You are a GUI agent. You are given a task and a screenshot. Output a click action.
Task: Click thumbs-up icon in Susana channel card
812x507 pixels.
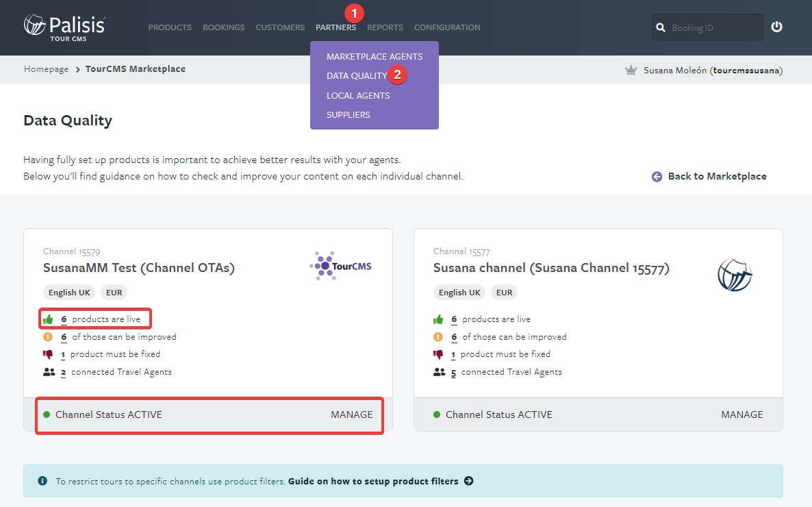click(x=438, y=319)
